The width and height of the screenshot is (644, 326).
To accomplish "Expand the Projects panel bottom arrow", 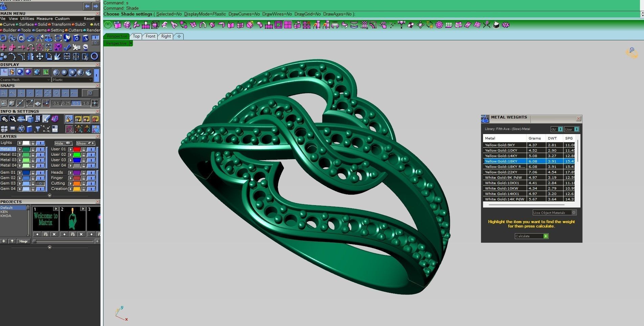I will point(50,247).
